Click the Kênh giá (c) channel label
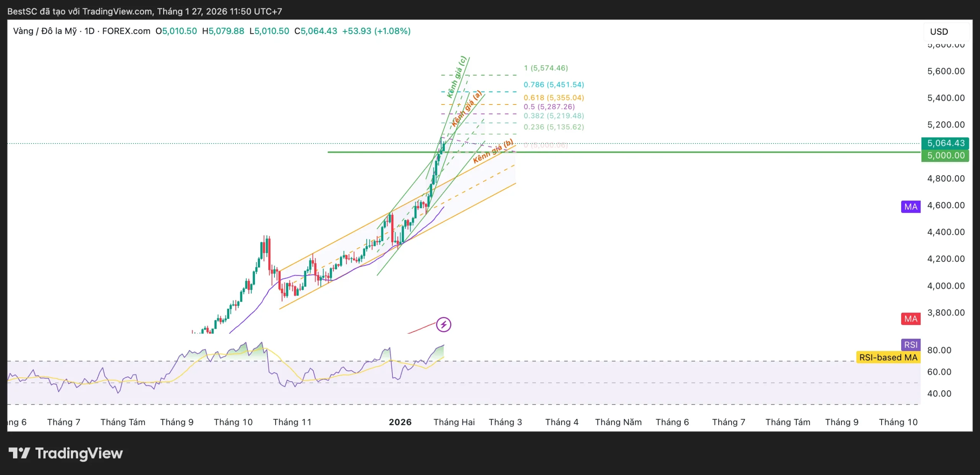The width and height of the screenshot is (980, 475). click(x=456, y=77)
